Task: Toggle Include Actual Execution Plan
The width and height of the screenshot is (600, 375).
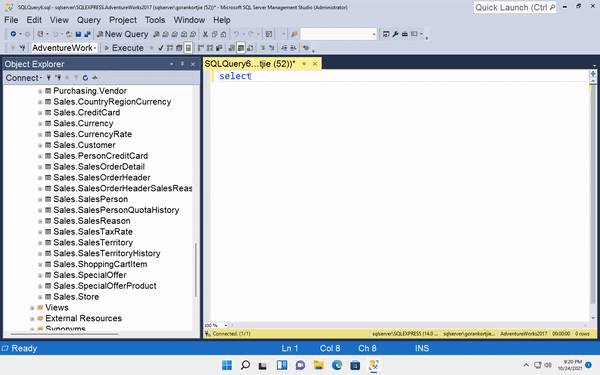Action: 200,48
